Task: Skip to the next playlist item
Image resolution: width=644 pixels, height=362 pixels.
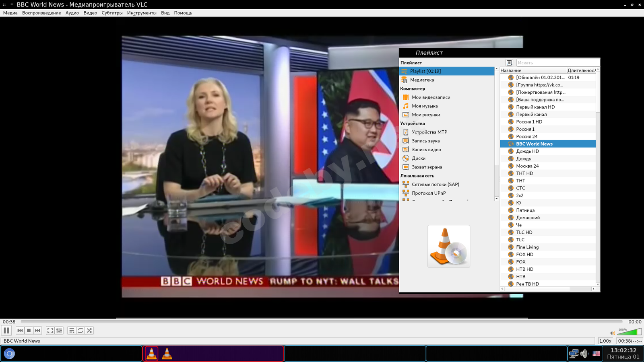Action: pos(37,331)
